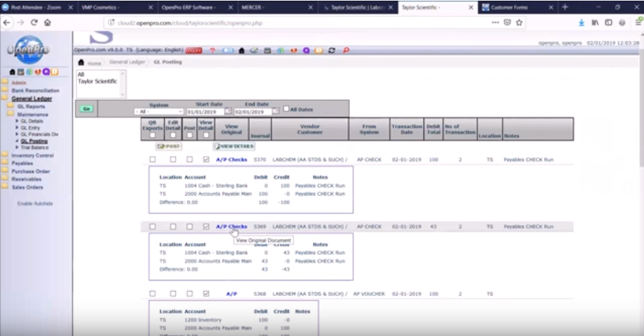Viewport: 644px width, 336px height.
Task: Reload the page with browser refresh icon
Action: point(34,22)
